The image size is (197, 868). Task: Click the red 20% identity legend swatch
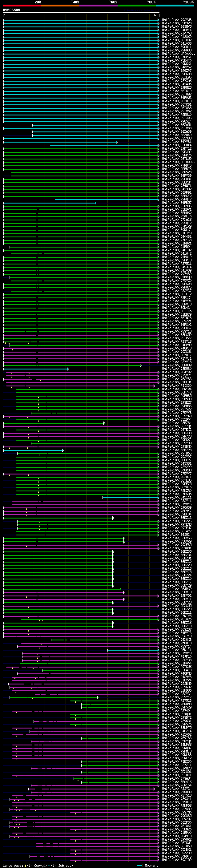pos(22,6)
